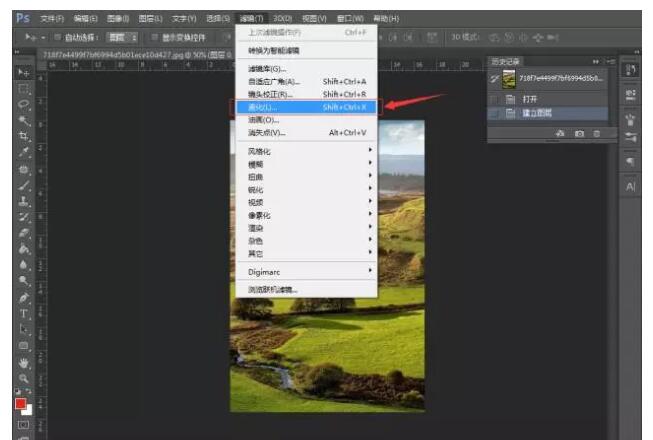
Task: Select the 历史记录 panel tab
Action: [505, 62]
